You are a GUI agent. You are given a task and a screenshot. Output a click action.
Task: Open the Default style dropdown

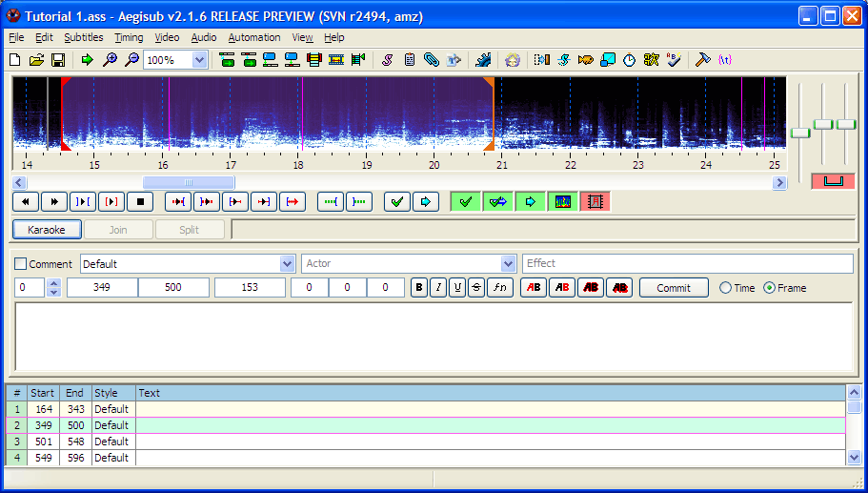point(288,264)
